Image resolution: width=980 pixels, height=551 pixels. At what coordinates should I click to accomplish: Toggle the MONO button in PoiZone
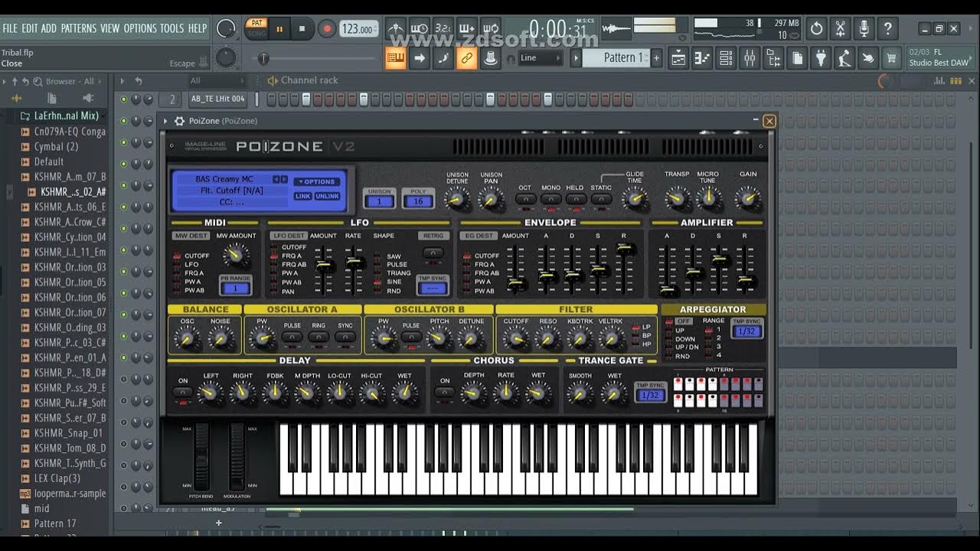coord(550,199)
